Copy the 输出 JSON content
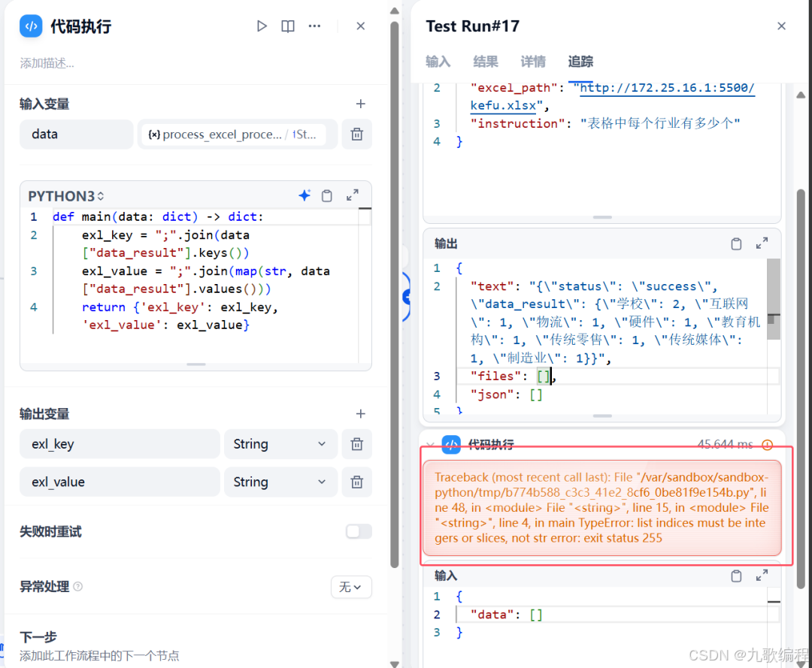The height and width of the screenshot is (668, 812). (736, 243)
